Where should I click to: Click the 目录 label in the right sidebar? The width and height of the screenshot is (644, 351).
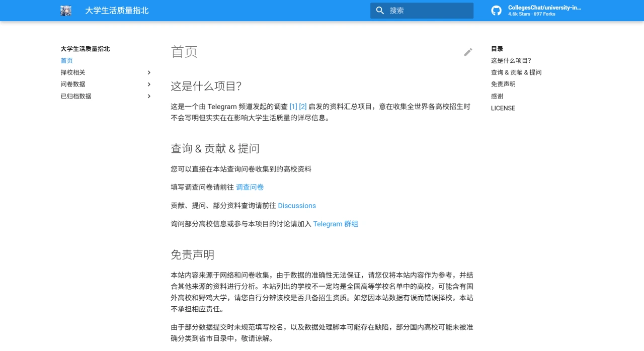[497, 49]
